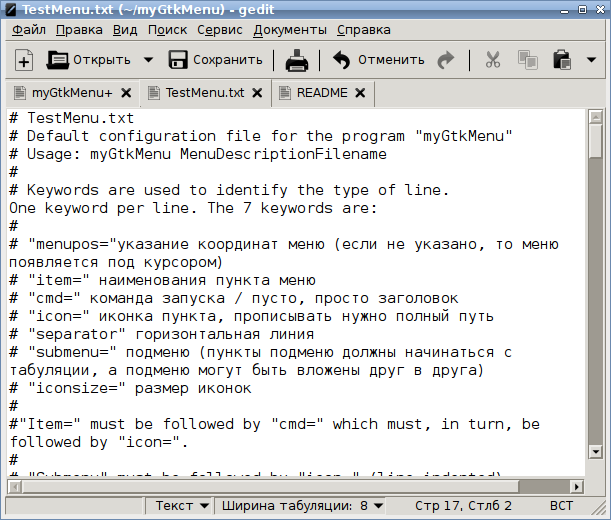Create a new document with the plus icon

click(x=24, y=60)
